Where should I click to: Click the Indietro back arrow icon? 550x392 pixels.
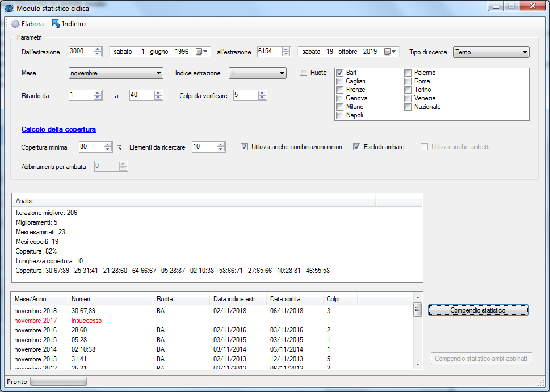coord(56,24)
